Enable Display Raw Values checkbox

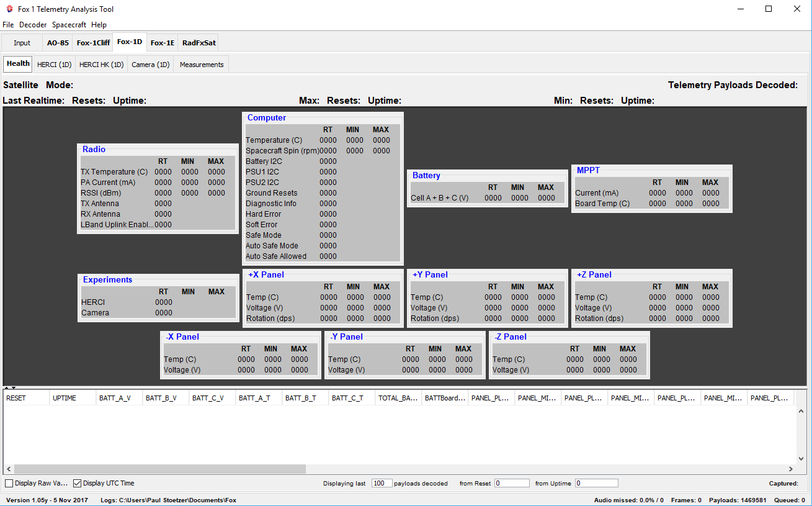click(x=9, y=483)
